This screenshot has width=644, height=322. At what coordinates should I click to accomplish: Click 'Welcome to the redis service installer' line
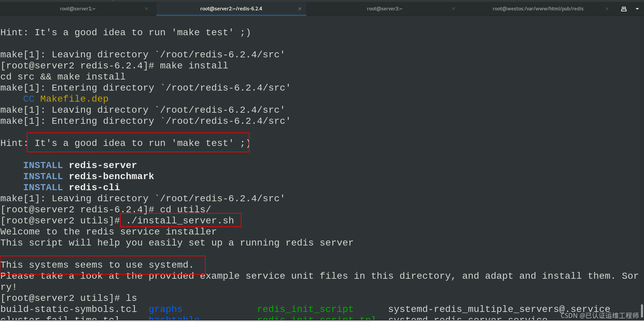108,231
